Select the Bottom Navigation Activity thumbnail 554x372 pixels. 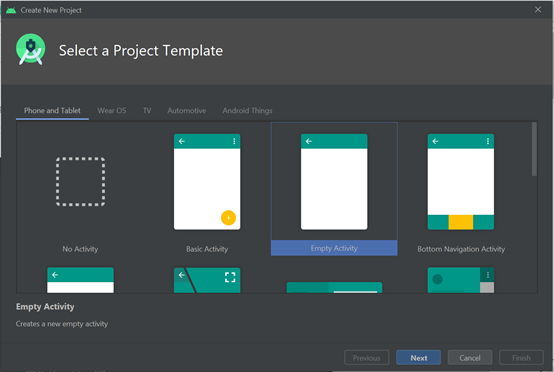point(461,182)
